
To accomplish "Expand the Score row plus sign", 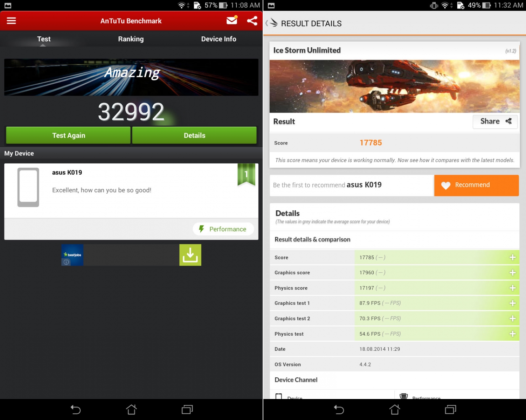I will 512,257.
